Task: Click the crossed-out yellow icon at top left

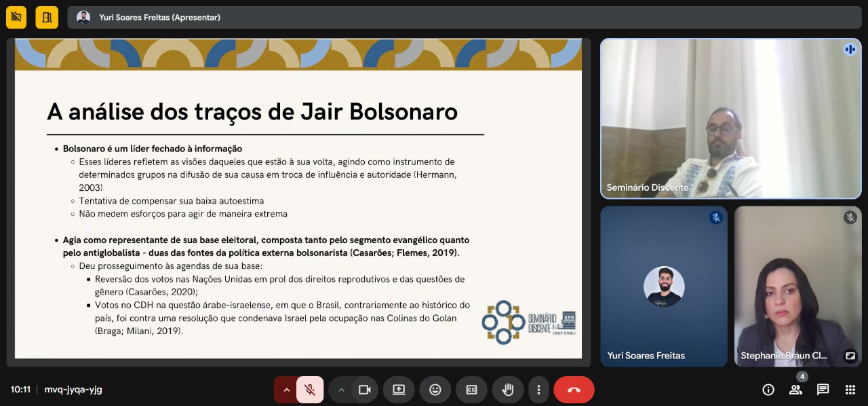Action: click(16, 18)
